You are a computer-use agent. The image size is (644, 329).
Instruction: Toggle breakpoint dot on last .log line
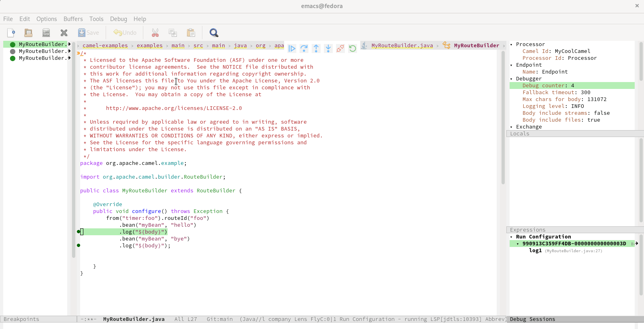click(79, 245)
